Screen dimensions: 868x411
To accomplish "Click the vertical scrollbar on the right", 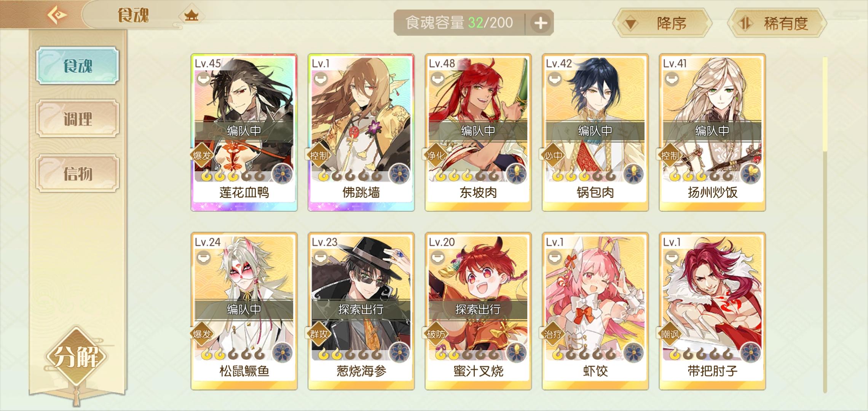I will pos(825,225).
